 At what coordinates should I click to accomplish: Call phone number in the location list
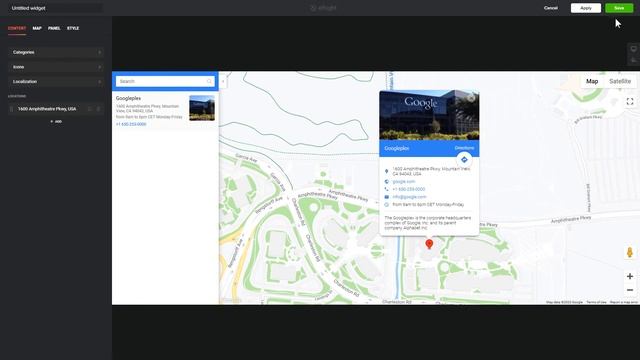click(x=131, y=124)
